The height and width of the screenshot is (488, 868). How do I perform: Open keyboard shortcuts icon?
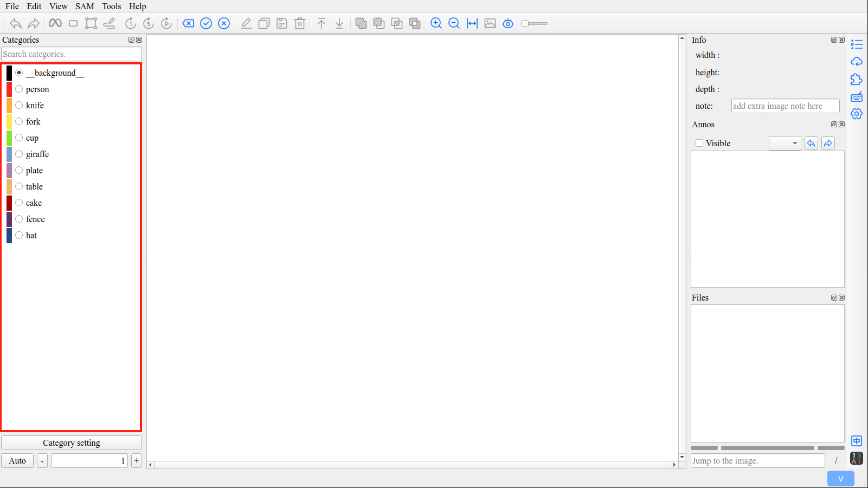tap(857, 96)
